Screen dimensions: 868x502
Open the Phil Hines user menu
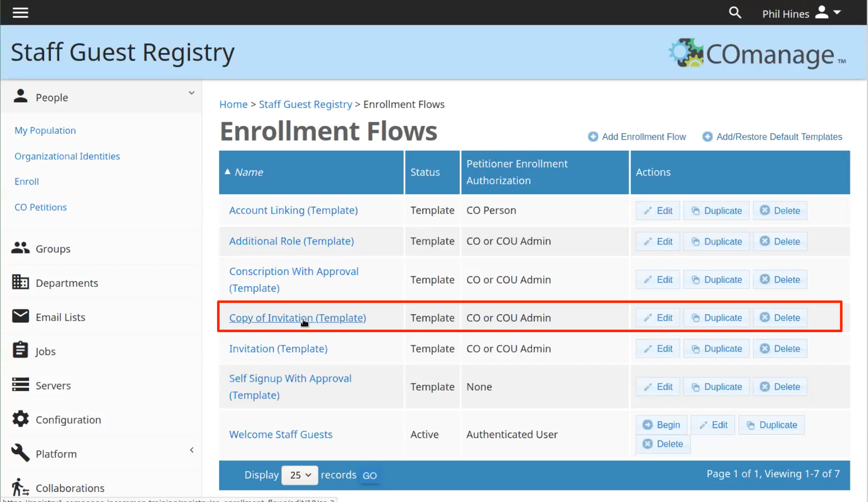coord(801,13)
